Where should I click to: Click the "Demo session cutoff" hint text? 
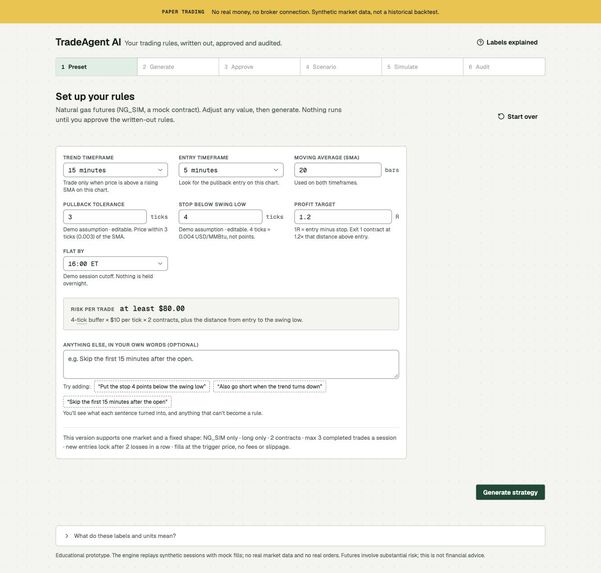[108, 280]
